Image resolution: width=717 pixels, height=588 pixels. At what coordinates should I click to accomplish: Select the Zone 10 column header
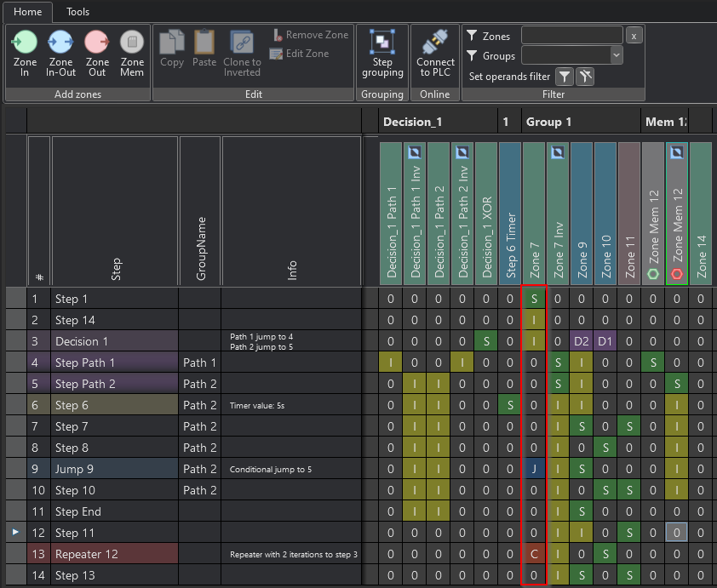click(605, 214)
